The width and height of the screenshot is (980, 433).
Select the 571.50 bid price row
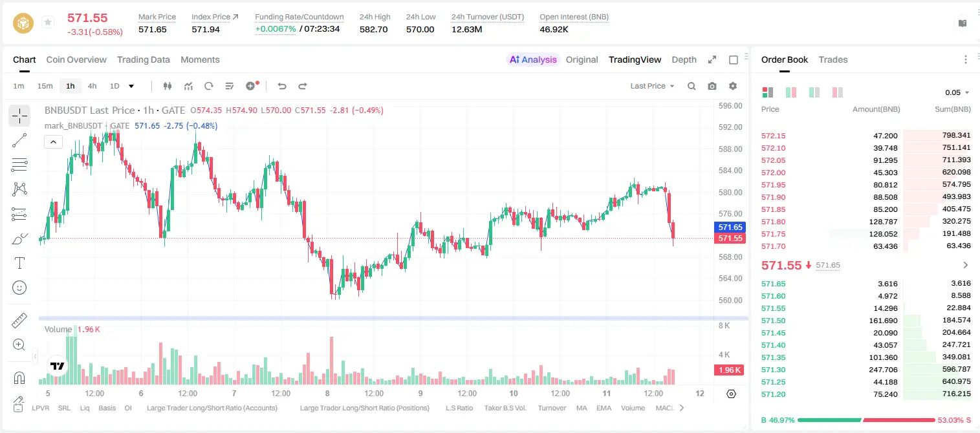pyautogui.click(x=866, y=321)
